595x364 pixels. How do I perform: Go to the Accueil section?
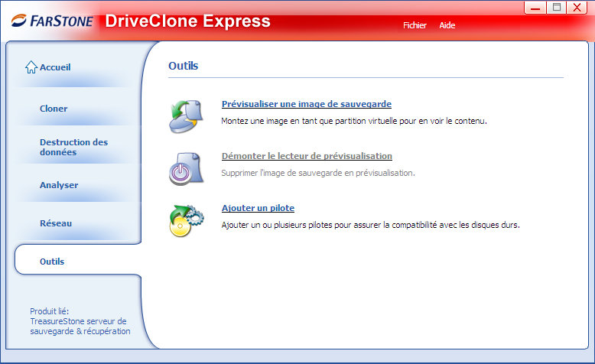55,67
